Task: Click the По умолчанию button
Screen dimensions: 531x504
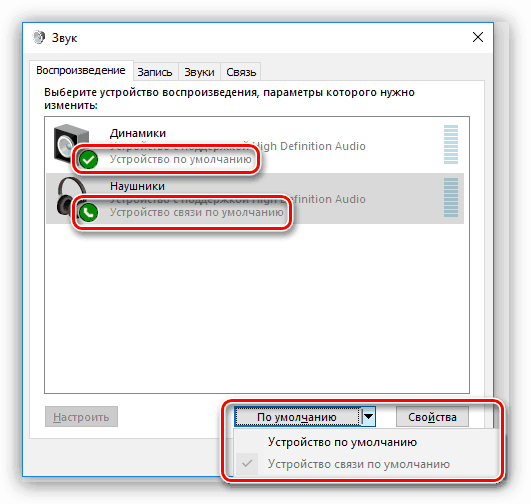Action: point(297,416)
